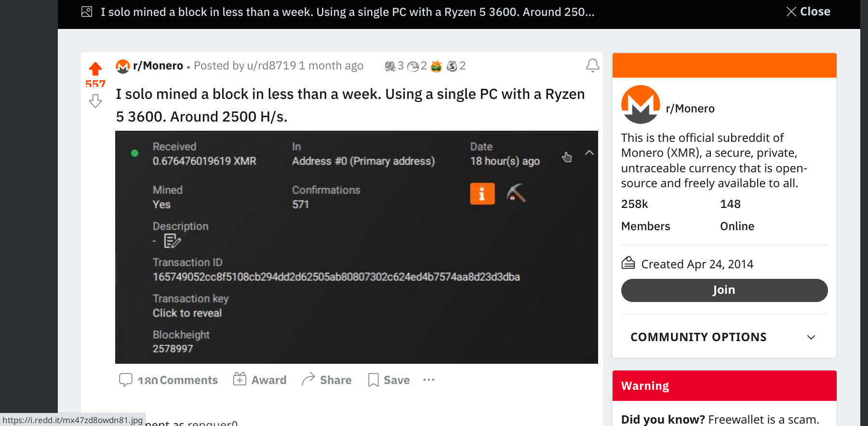Click the r/Monero logo in the sidebar
This screenshot has width=868, height=426.
point(641,105)
